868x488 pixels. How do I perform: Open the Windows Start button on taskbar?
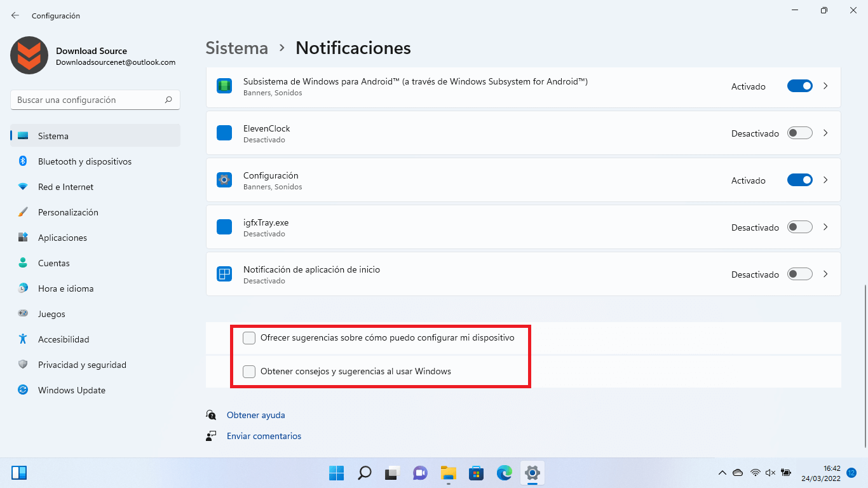pyautogui.click(x=336, y=473)
